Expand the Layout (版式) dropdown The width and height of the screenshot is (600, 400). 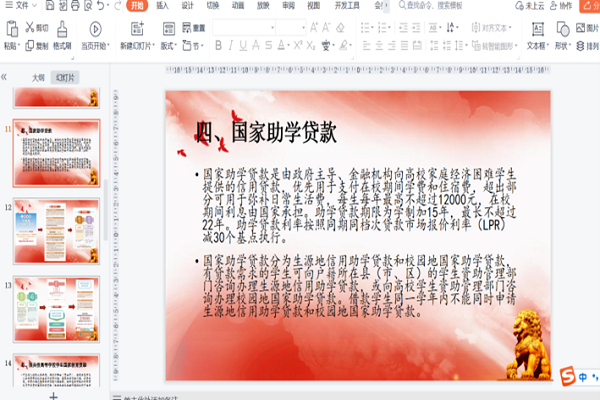click(x=168, y=46)
